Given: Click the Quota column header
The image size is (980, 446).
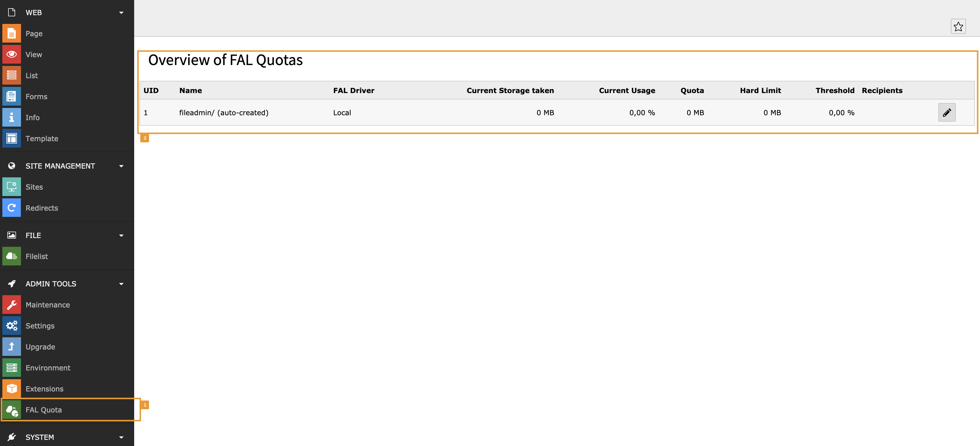Looking at the screenshot, I should 692,90.
